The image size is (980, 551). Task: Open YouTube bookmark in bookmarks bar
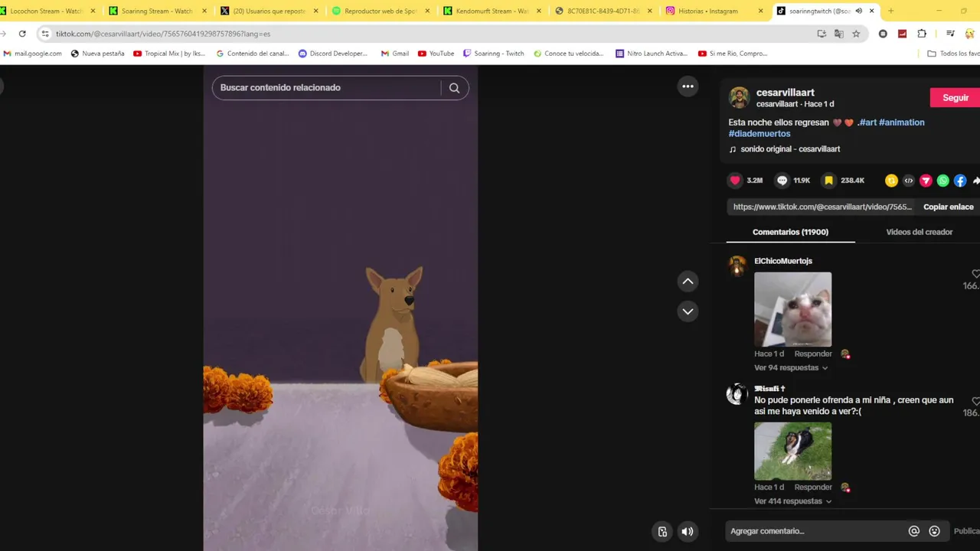[436, 54]
